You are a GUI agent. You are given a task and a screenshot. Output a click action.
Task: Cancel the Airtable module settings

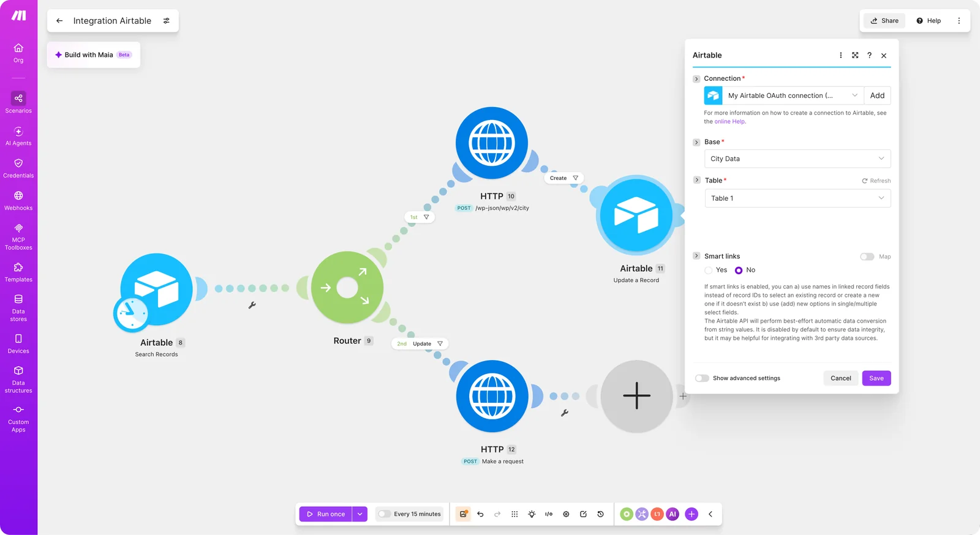[840, 378]
